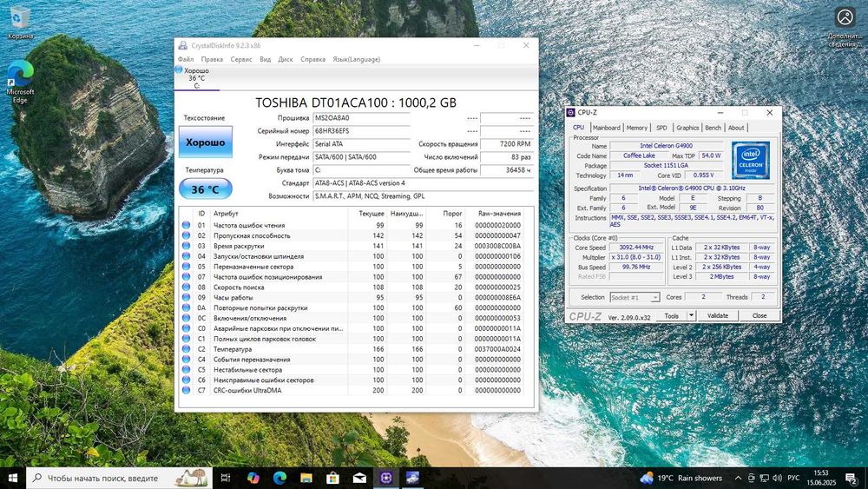The width and height of the screenshot is (868, 489).
Task: Click the CPU-Z title bar app icon
Action: tap(571, 112)
